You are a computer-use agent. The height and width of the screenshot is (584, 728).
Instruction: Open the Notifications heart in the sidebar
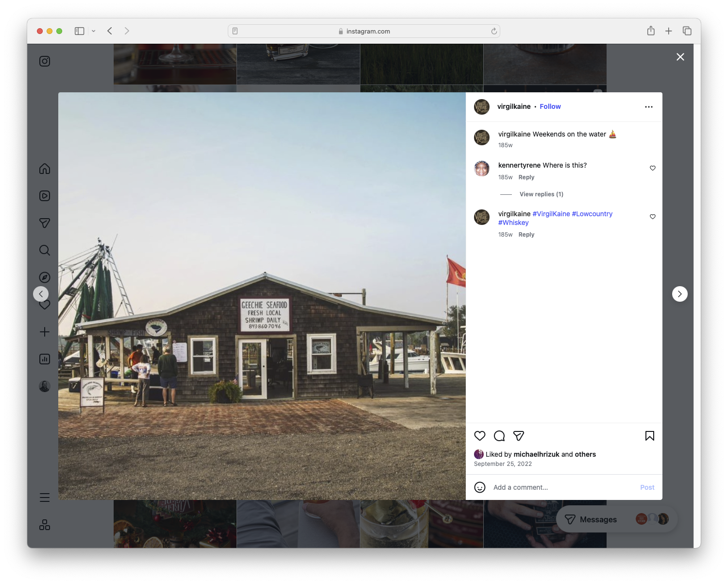pos(44,305)
